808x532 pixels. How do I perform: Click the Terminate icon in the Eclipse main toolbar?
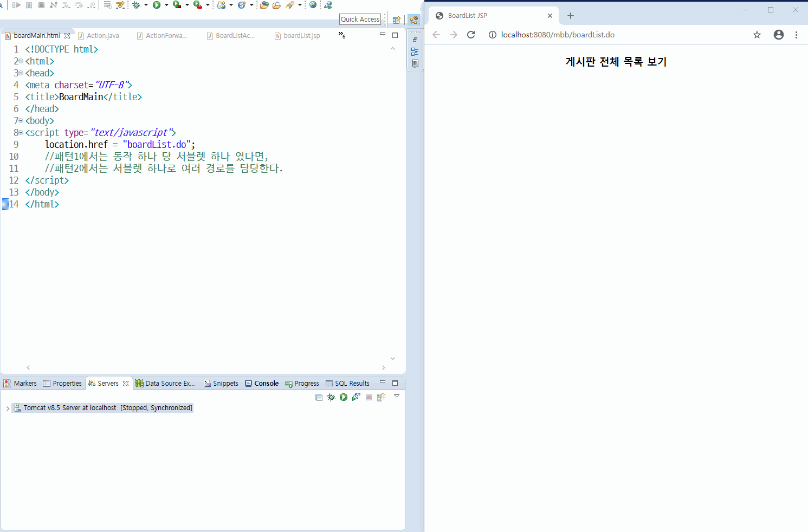coord(41,5)
